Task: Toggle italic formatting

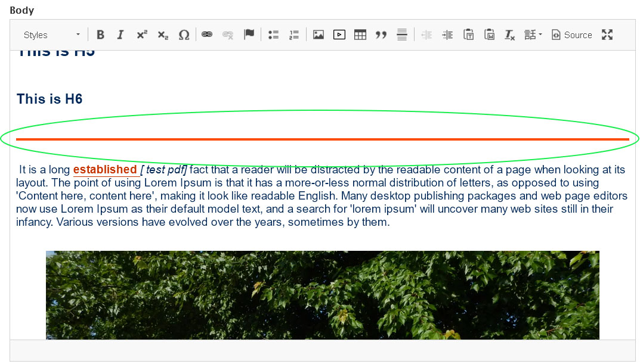Action: 120,35
